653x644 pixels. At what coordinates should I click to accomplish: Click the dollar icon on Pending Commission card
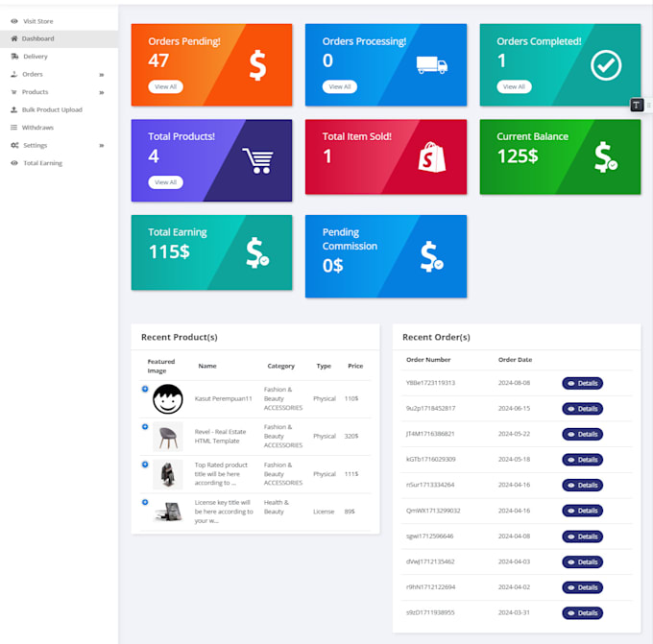coord(432,256)
